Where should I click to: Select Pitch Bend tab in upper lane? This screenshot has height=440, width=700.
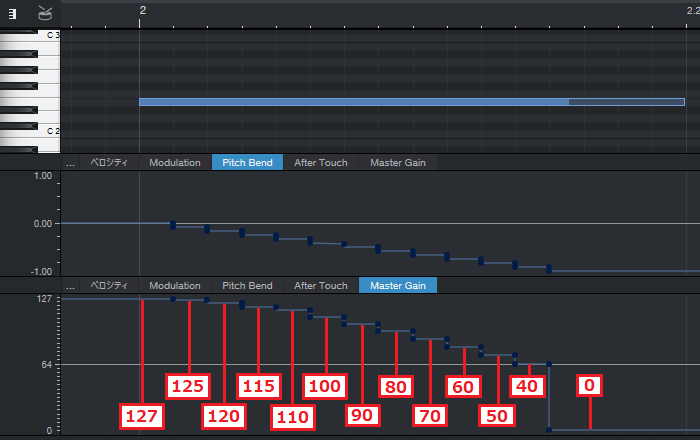click(x=247, y=162)
